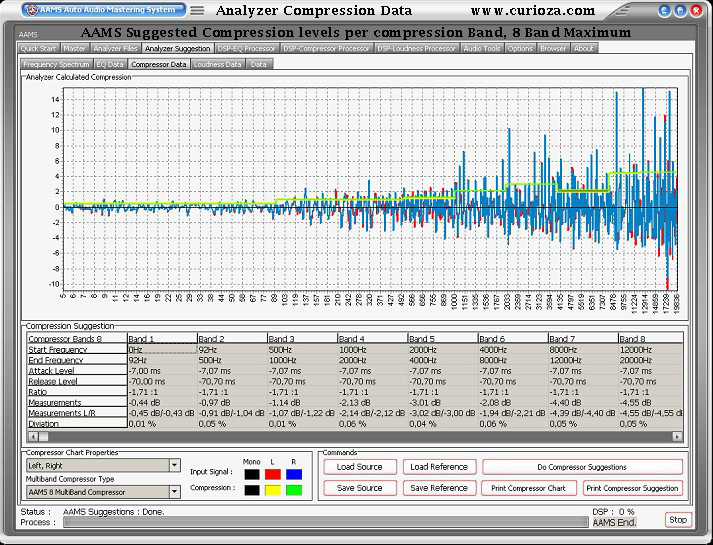Click the -3,01 dB measurement cell
This screenshot has width=713, height=545.
[442, 402]
